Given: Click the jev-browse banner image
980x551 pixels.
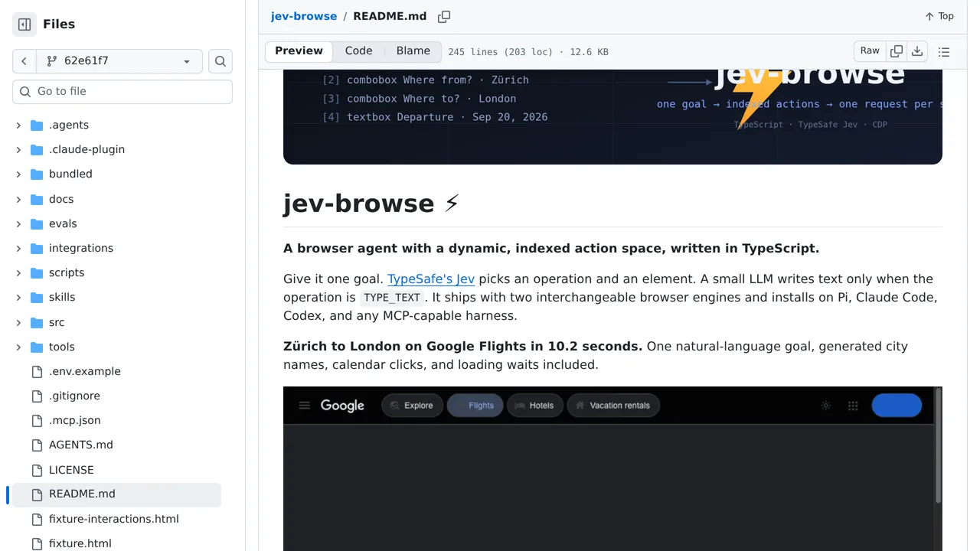Looking at the screenshot, I should 612,116.
